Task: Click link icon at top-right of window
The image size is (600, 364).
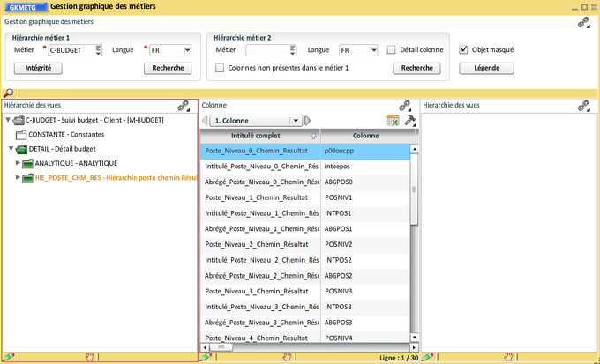Action: (x=583, y=24)
